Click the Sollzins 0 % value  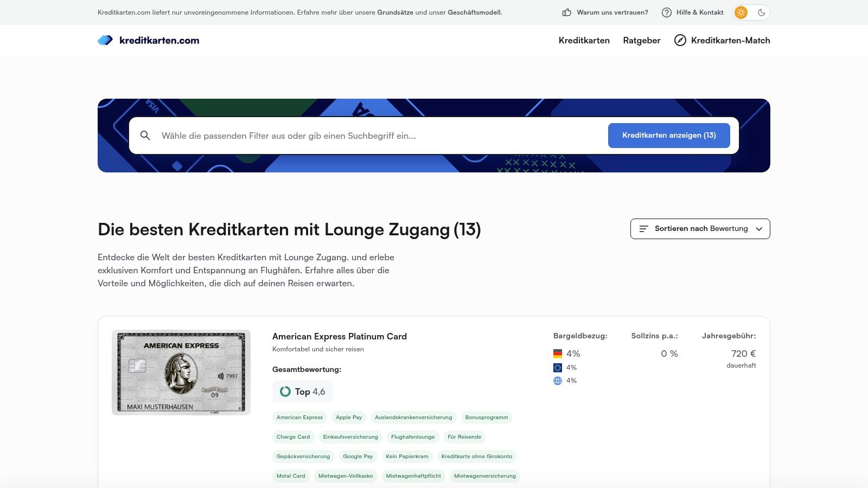[669, 354]
